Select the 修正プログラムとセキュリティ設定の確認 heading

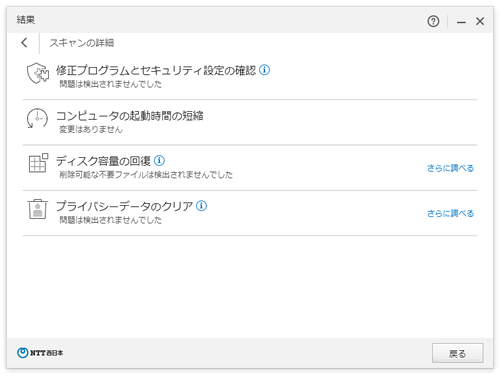pyautogui.click(x=156, y=70)
